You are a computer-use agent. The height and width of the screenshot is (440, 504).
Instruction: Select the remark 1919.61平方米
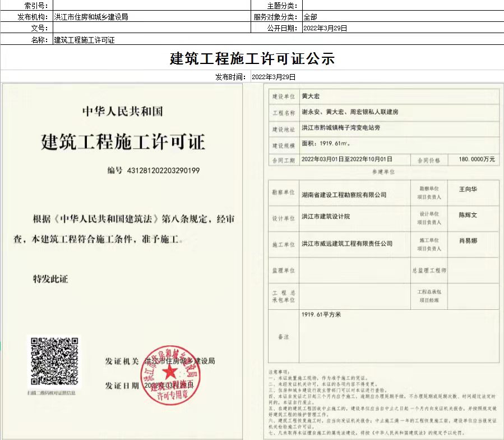point(321,314)
